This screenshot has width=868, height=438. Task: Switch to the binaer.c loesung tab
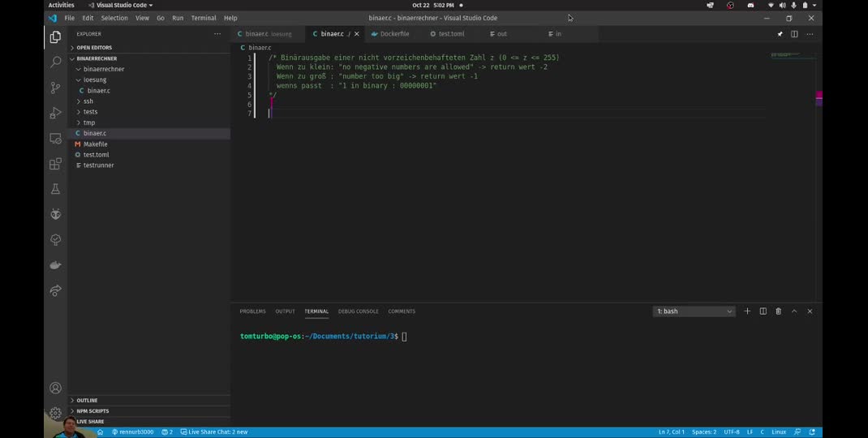(x=269, y=34)
